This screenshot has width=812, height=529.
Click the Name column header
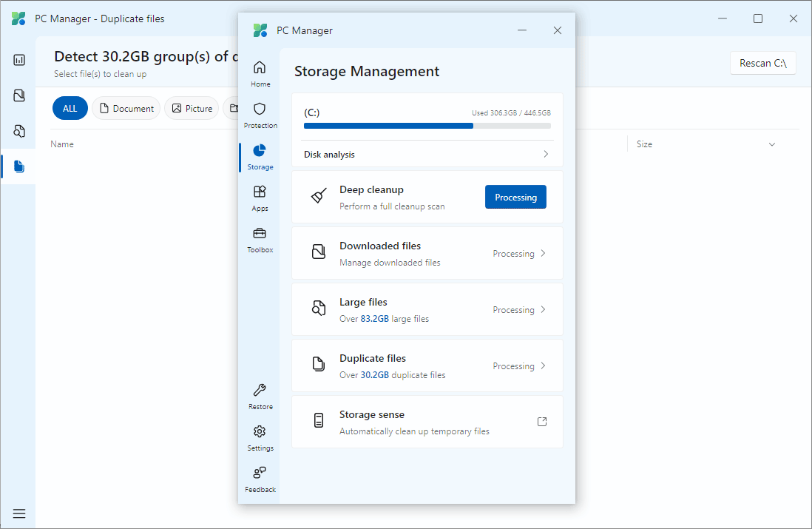(62, 144)
